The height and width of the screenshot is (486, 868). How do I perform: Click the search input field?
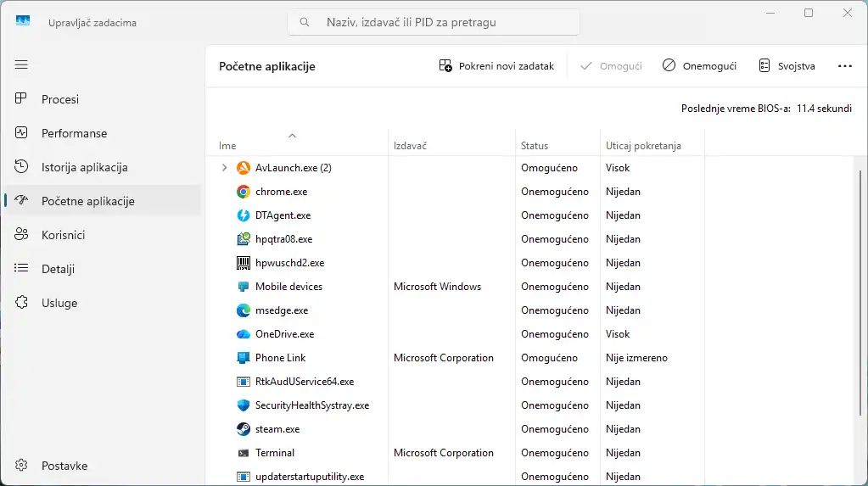click(434, 22)
